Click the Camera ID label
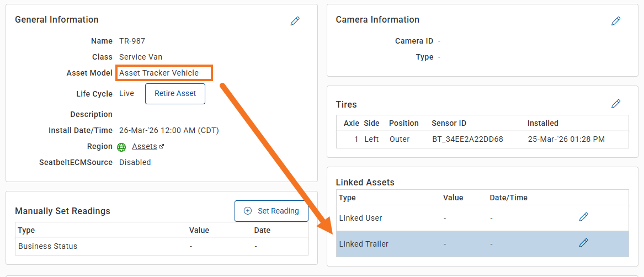The image size is (644, 277). (x=414, y=41)
